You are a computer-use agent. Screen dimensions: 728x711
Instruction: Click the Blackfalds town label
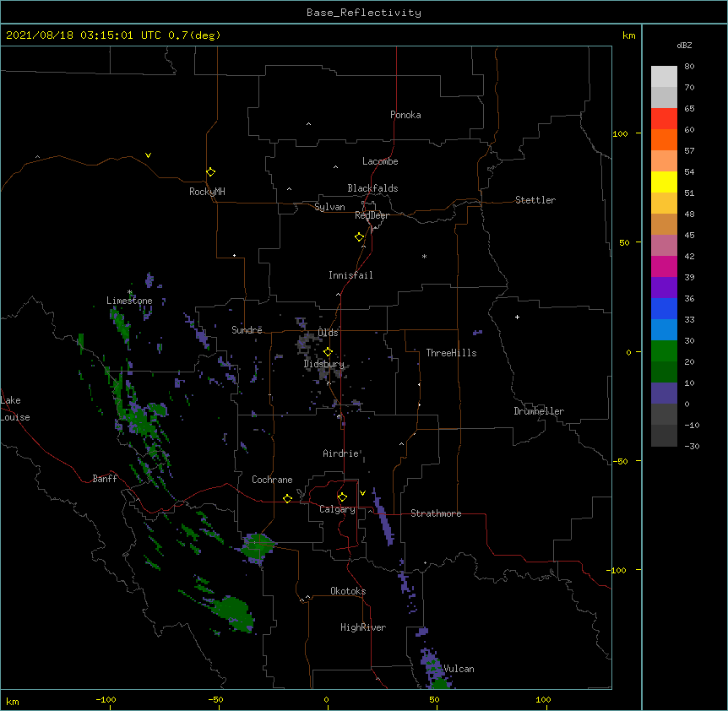coord(372,188)
